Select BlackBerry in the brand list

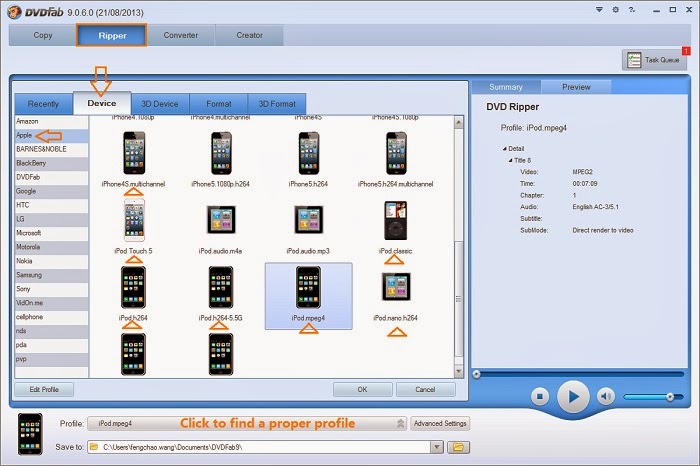point(51,163)
